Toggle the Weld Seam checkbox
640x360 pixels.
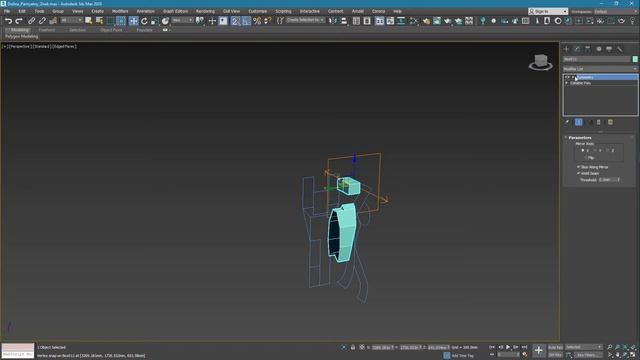(578, 173)
